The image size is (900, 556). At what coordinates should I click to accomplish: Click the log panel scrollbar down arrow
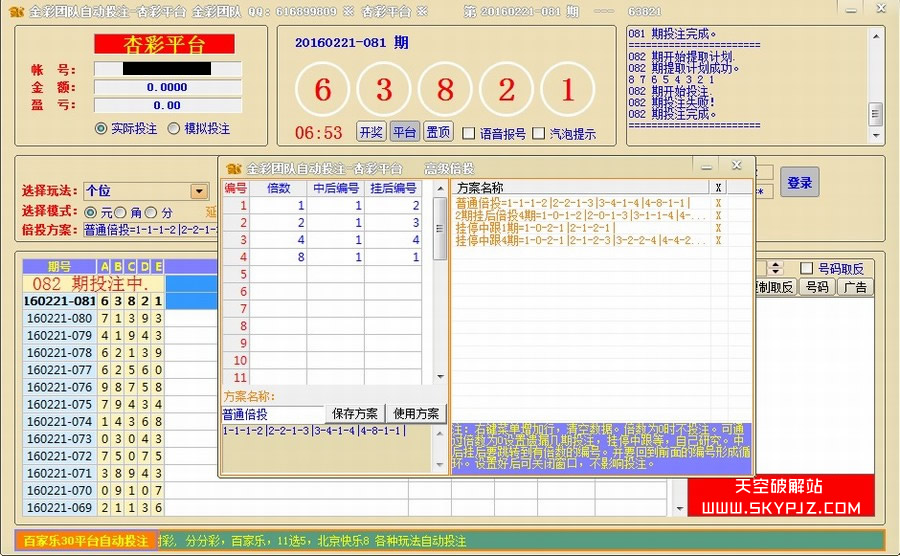pyautogui.click(x=875, y=135)
